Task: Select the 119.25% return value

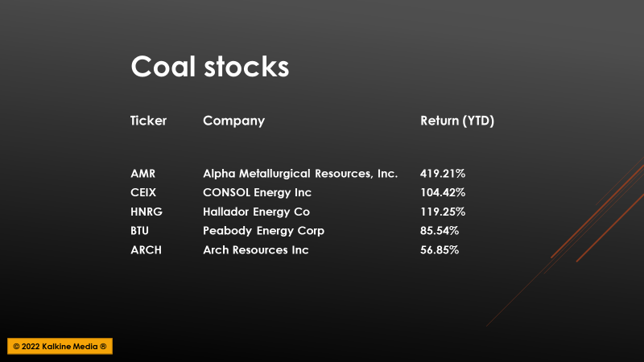Action: click(x=443, y=212)
